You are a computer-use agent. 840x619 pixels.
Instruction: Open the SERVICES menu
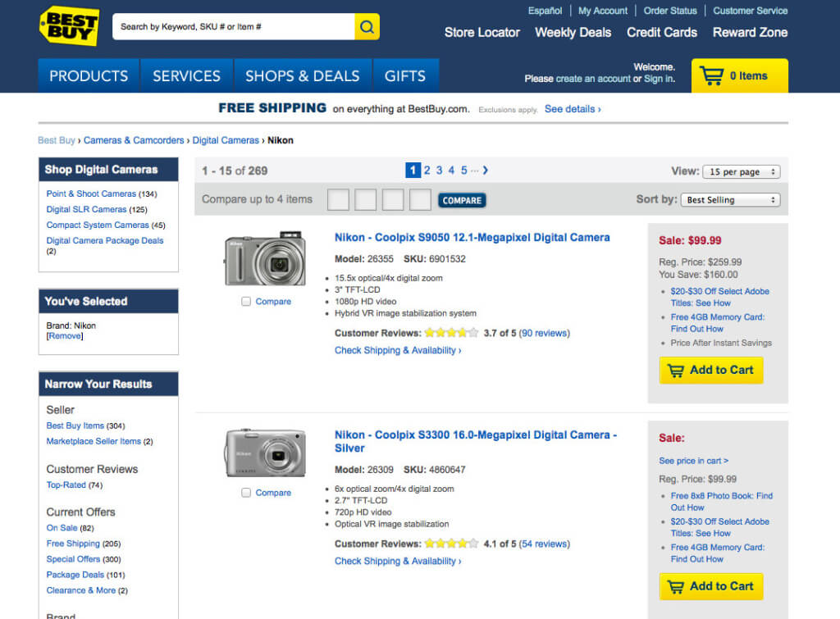pyautogui.click(x=186, y=76)
